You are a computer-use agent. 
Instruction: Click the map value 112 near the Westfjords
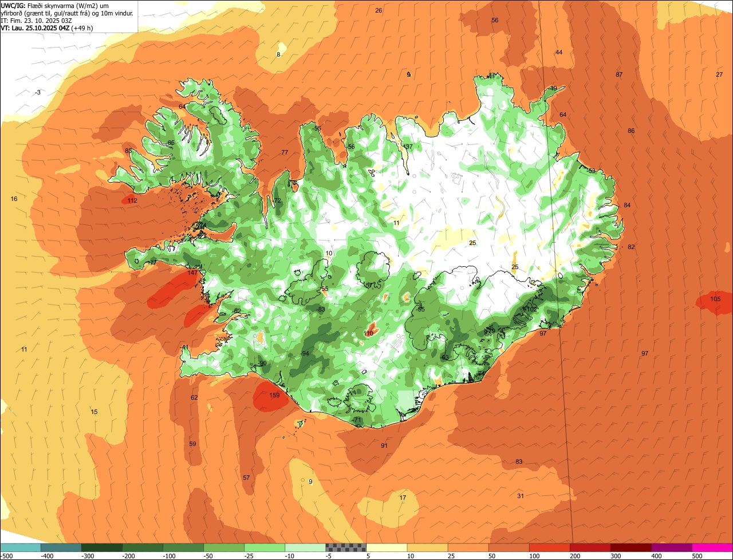point(132,200)
